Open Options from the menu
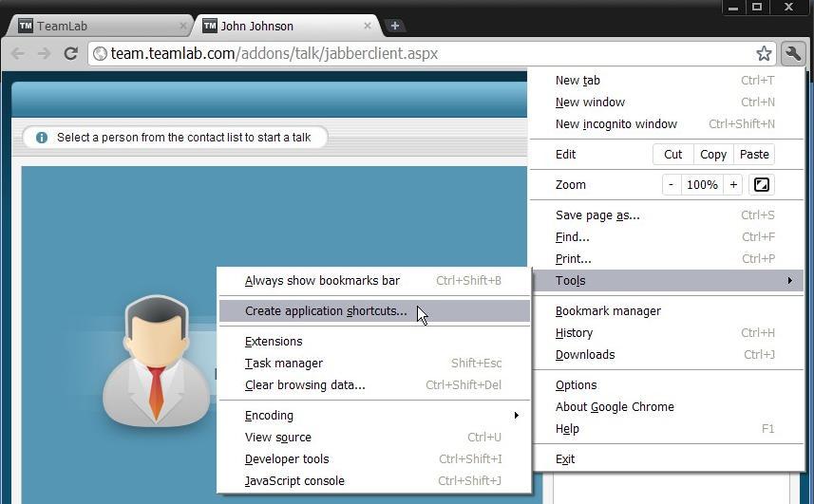Screen dimensions: 814x504 (666, 385)
